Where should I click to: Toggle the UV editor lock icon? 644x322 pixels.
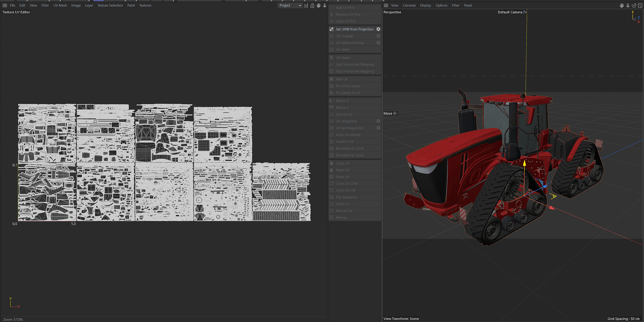pyautogui.click(x=312, y=6)
